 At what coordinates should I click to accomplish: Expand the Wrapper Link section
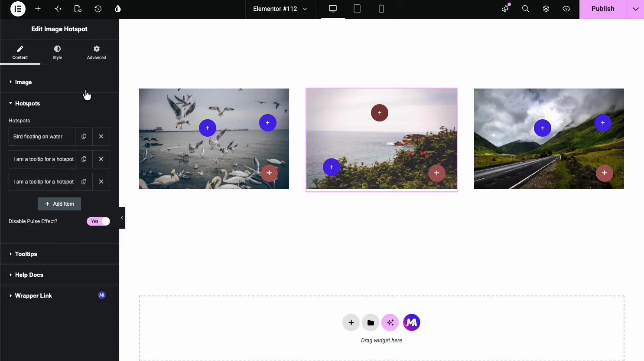pyautogui.click(x=59, y=295)
